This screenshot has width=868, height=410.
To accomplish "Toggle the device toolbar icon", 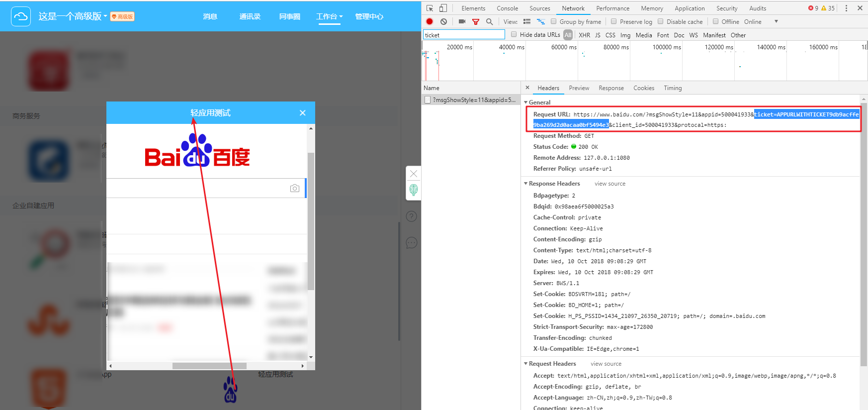I will 443,8.
